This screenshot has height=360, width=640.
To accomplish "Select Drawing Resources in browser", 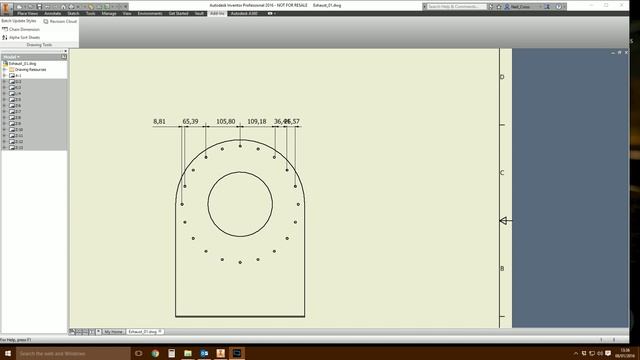I will 30,70.
